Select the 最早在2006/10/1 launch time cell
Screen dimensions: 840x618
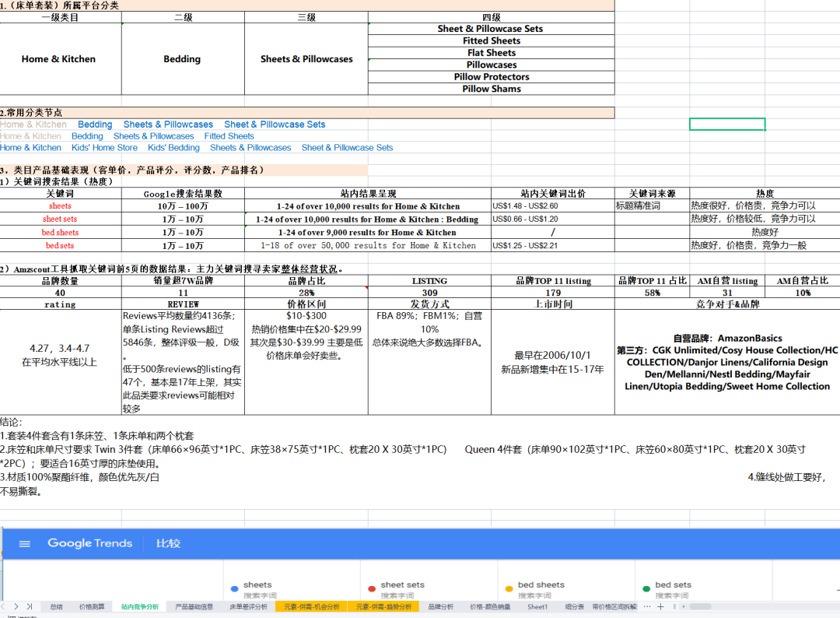[x=553, y=362]
